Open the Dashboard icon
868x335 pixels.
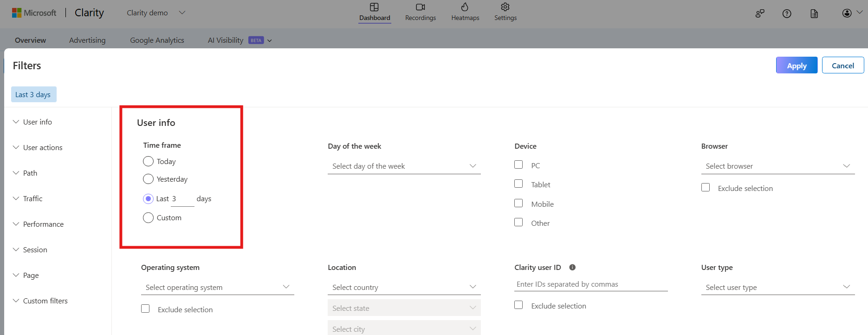pyautogui.click(x=374, y=7)
